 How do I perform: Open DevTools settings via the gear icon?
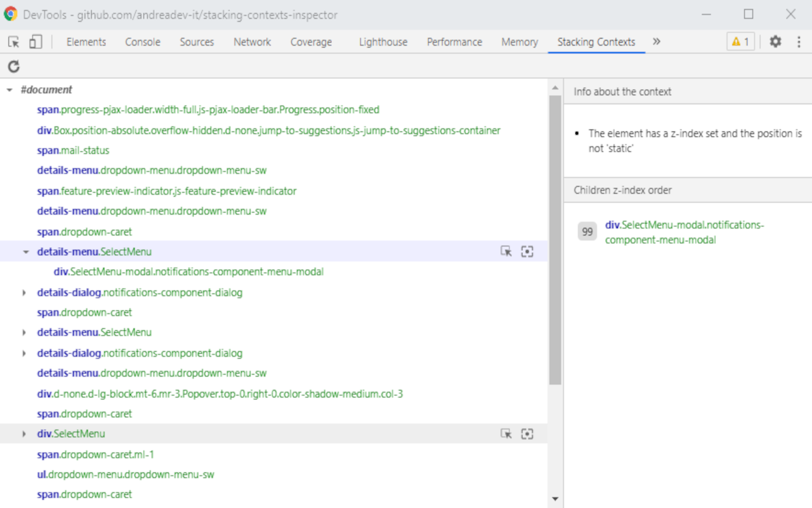(x=775, y=41)
